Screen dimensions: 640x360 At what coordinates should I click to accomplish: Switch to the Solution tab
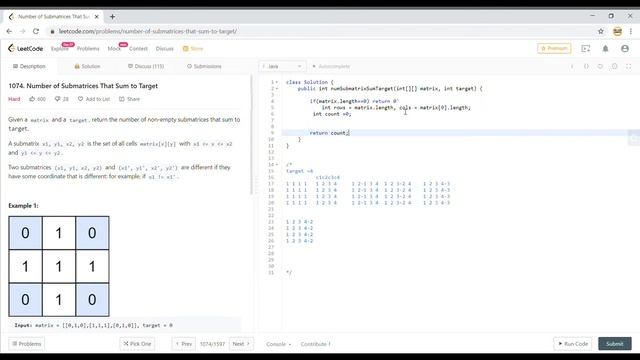[87, 66]
